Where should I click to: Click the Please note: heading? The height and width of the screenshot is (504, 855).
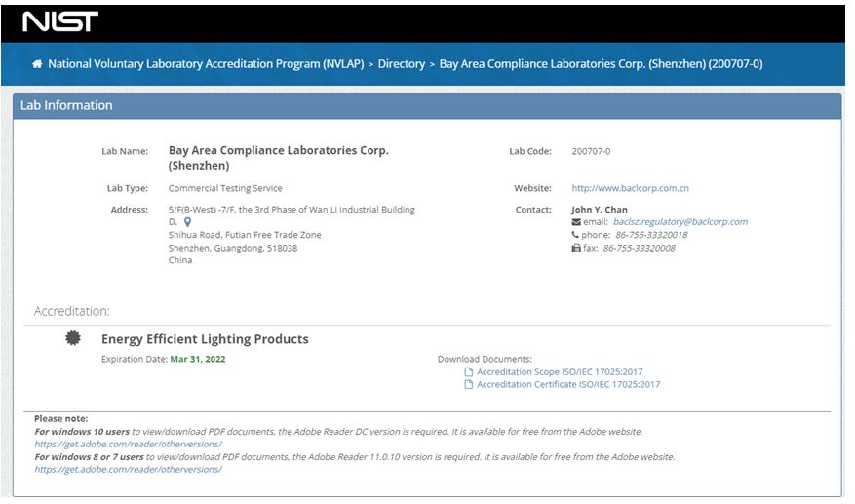(x=61, y=419)
